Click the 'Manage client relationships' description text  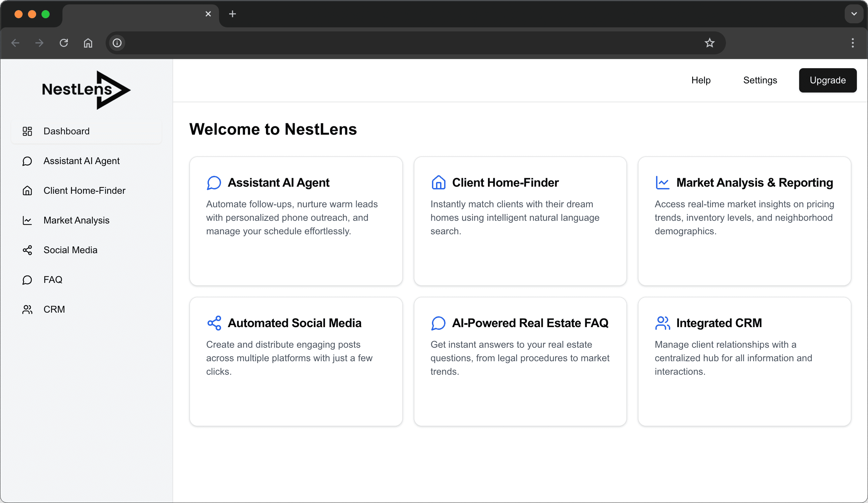[x=733, y=358]
